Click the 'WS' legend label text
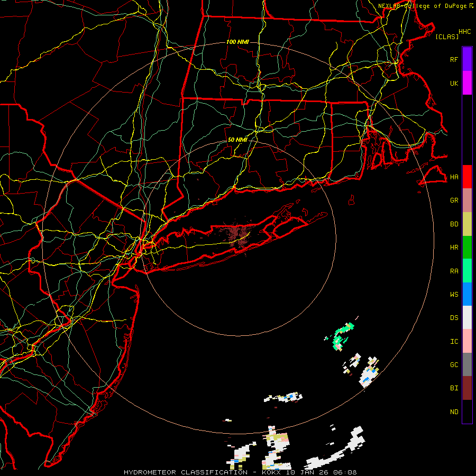 click(x=454, y=295)
